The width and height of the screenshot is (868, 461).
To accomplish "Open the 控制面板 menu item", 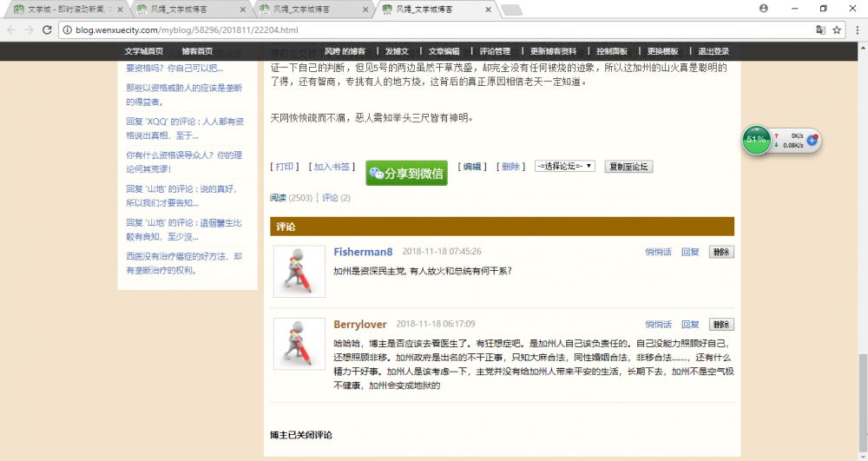I will click(x=611, y=51).
